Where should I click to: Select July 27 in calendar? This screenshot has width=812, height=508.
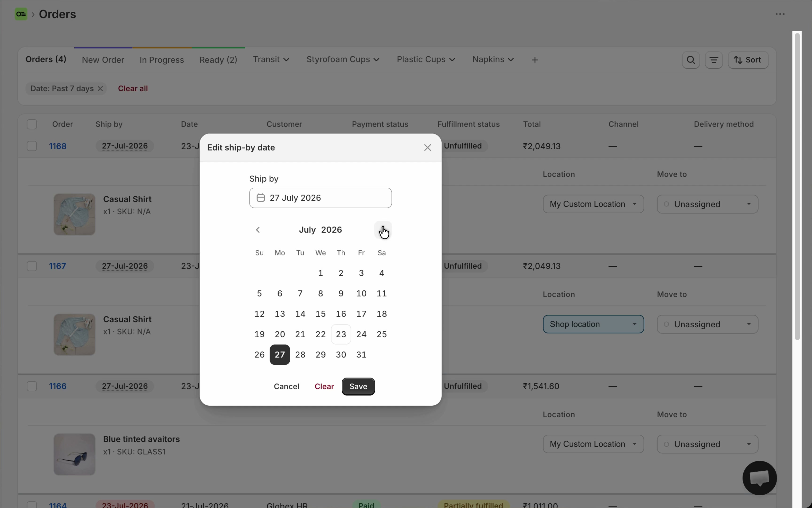(x=280, y=355)
